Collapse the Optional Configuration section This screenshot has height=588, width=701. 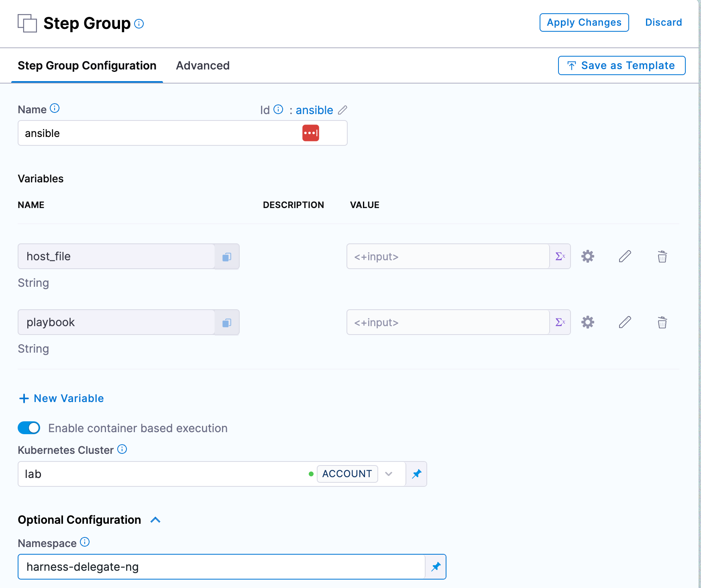pyautogui.click(x=155, y=520)
